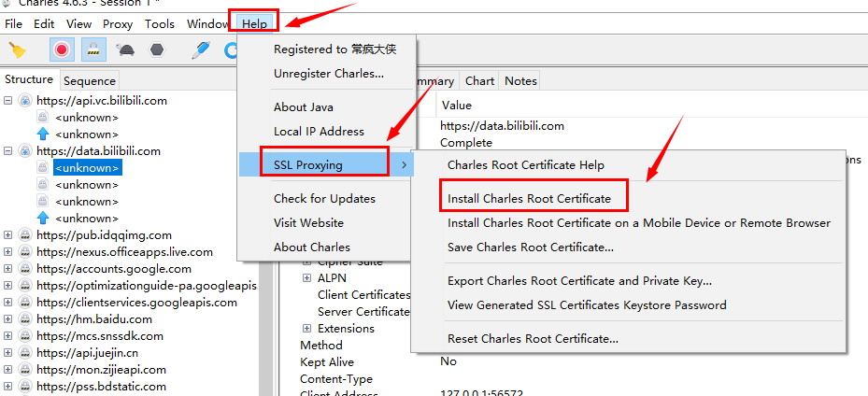Viewport: 868px width, 396px height.
Task: Click the globe icon beside api.vc.bilibili.com
Action: coord(25,101)
